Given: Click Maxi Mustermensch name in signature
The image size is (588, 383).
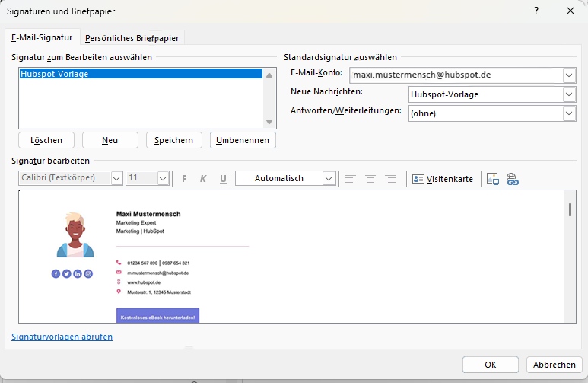Looking at the screenshot, I should (148, 214).
